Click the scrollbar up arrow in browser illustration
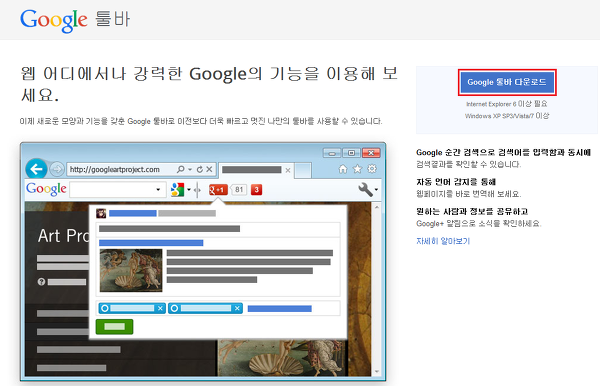Image resolution: width=600 pixels, height=386 pixels. 377,207
